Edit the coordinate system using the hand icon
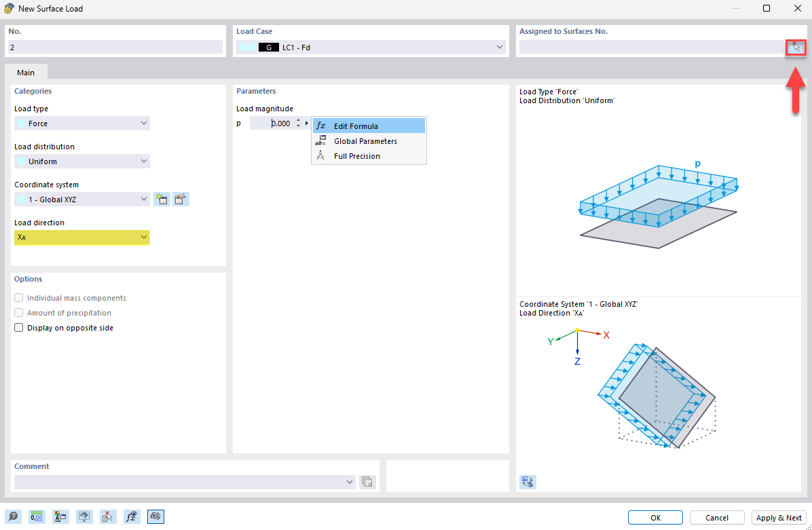 [181, 199]
